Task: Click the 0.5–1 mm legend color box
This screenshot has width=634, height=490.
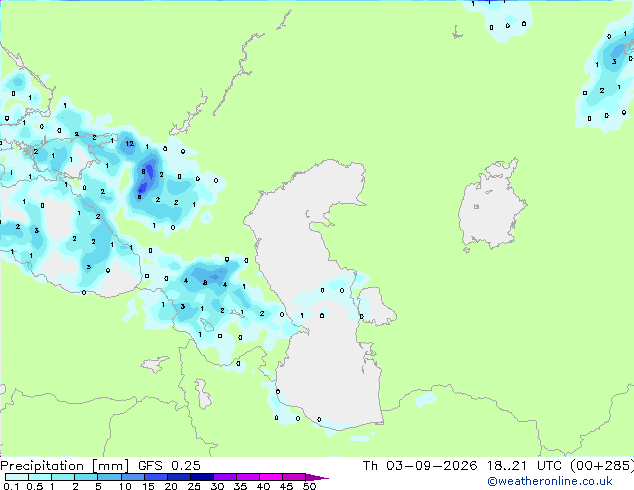Action: [40, 477]
